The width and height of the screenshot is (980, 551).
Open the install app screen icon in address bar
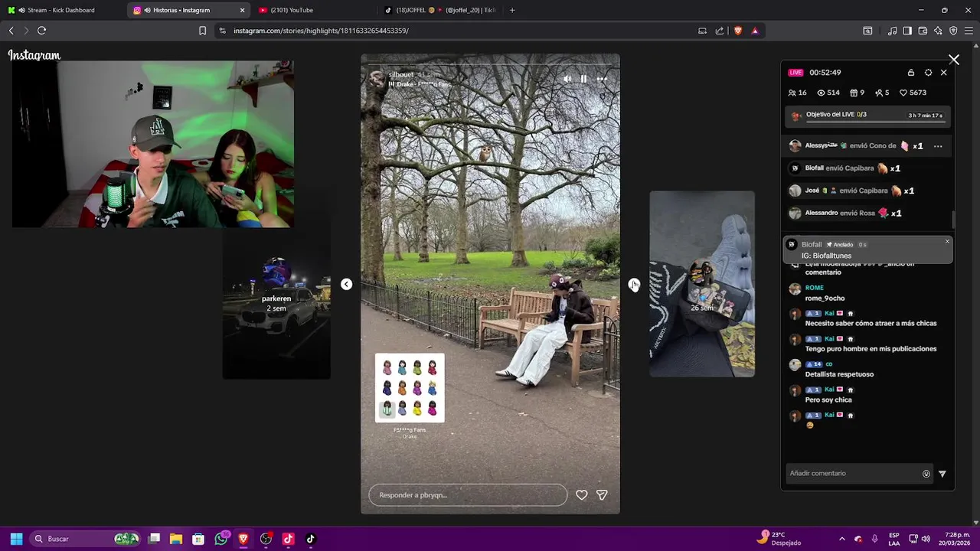coord(702,31)
